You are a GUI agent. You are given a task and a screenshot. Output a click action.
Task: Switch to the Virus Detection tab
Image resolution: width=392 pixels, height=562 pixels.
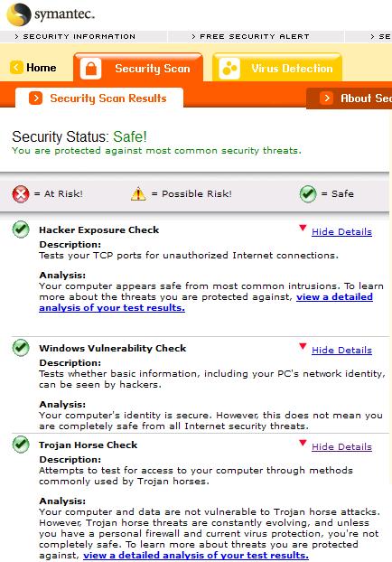point(277,68)
